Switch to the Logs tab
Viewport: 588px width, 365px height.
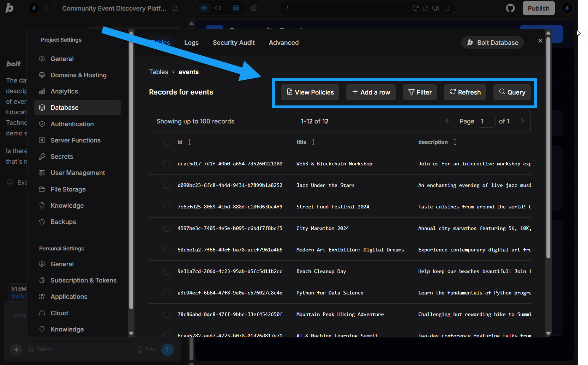[191, 42]
